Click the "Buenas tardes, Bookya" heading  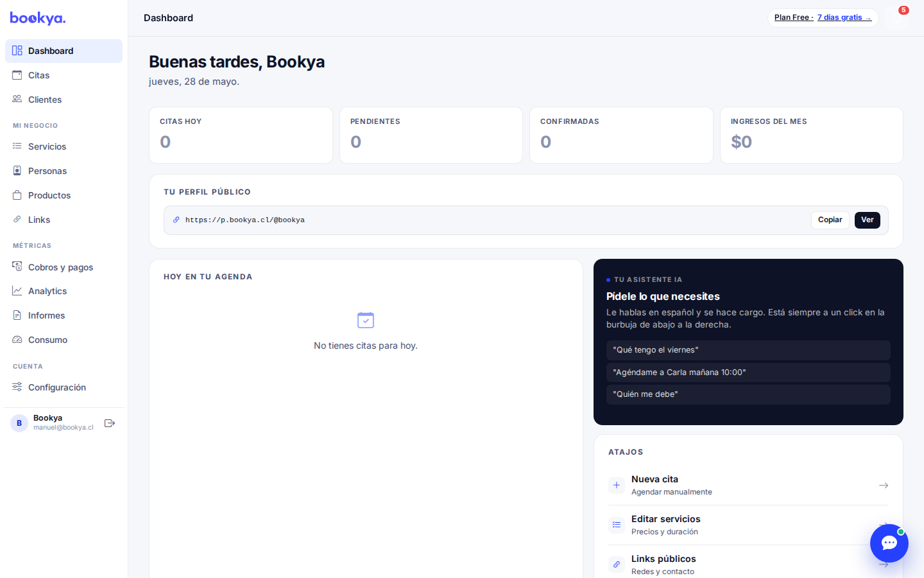[237, 62]
